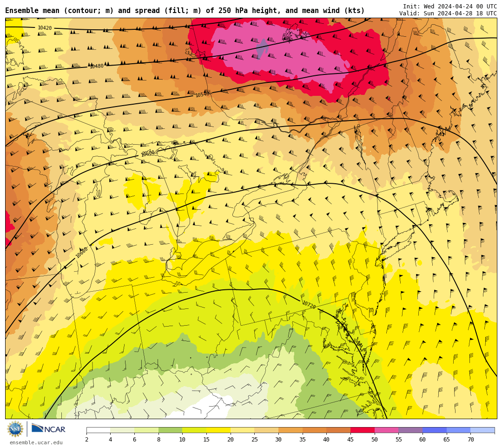
Task: Click the colorbar tick label 6
Action: coord(134,439)
